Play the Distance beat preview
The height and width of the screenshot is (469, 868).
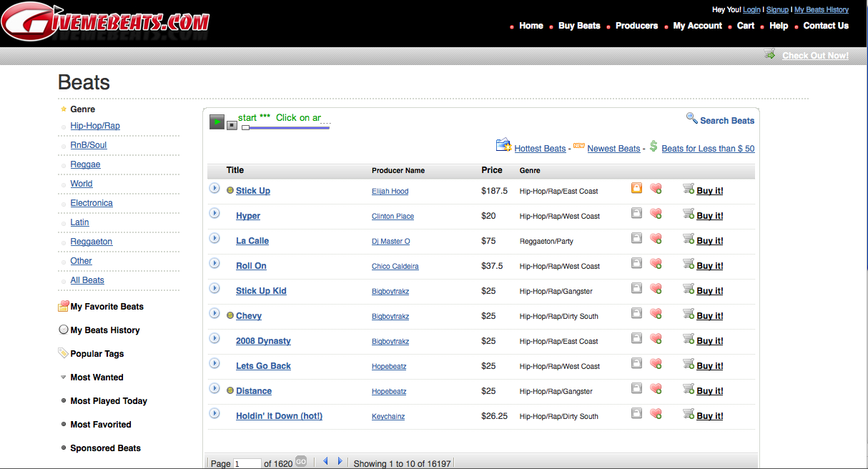click(214, 388)
